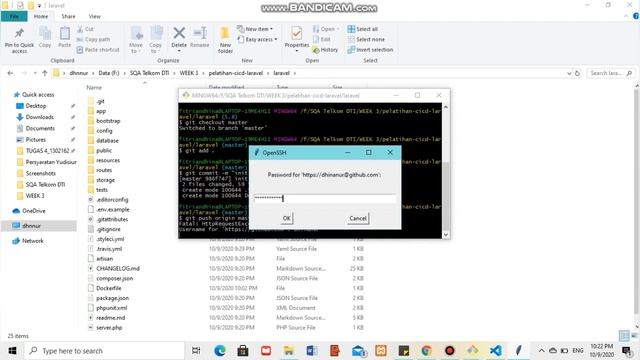Click the ribbon Help question icon

(x=636, y=16)
